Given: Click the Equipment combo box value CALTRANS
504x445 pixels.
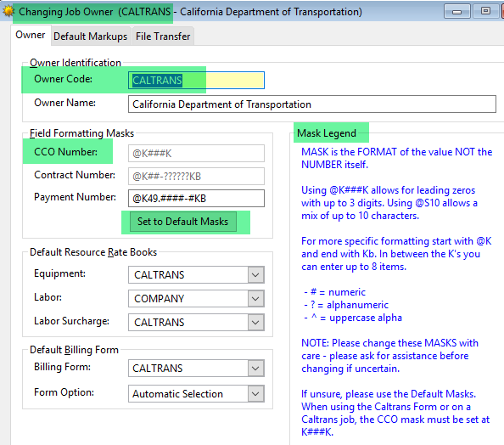Looking at the screenshot, I should coord(160,275).
